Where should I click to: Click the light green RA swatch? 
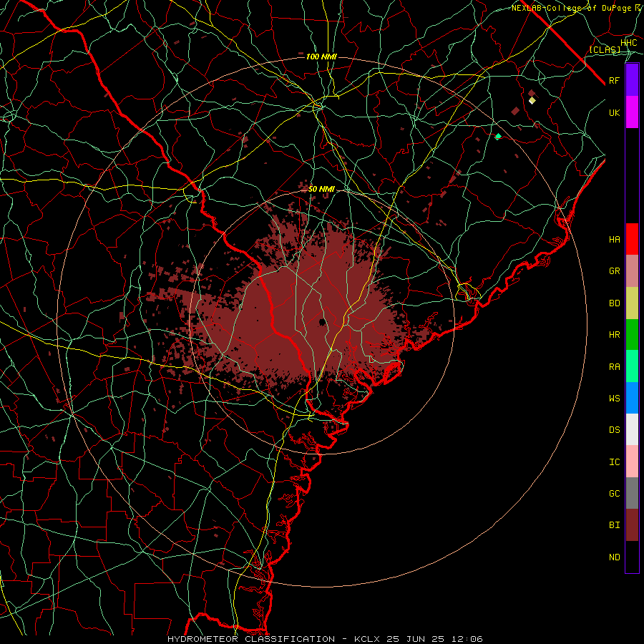tap(632, 366)
